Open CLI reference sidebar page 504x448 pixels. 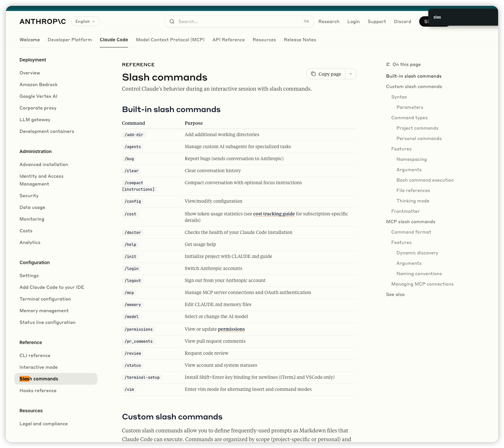[x=35, y=355]
